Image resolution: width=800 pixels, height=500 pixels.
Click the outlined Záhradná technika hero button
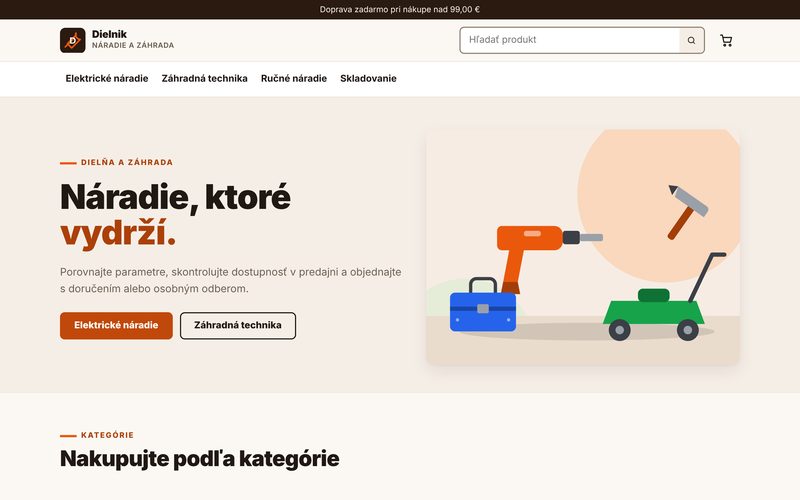click(x=238, y=326)
